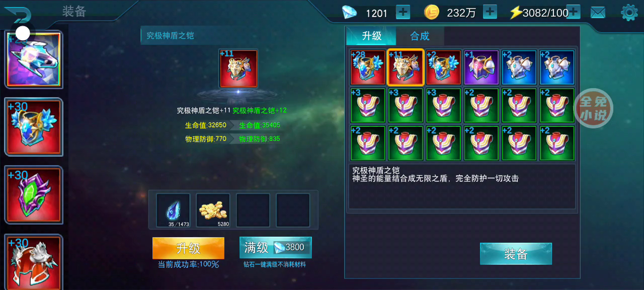Select the first +3 green vest item
Viewport: 644px width, 290px height.
(368, 105)
